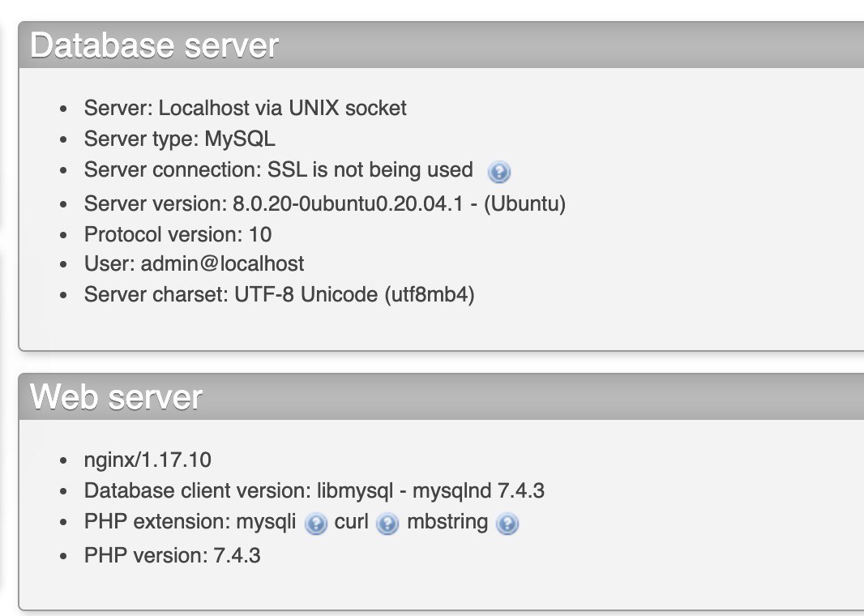Viewport: 864px width, 616px height.
Task: Select the Server version Ubuntu line
Action: [x=324, y=203]
